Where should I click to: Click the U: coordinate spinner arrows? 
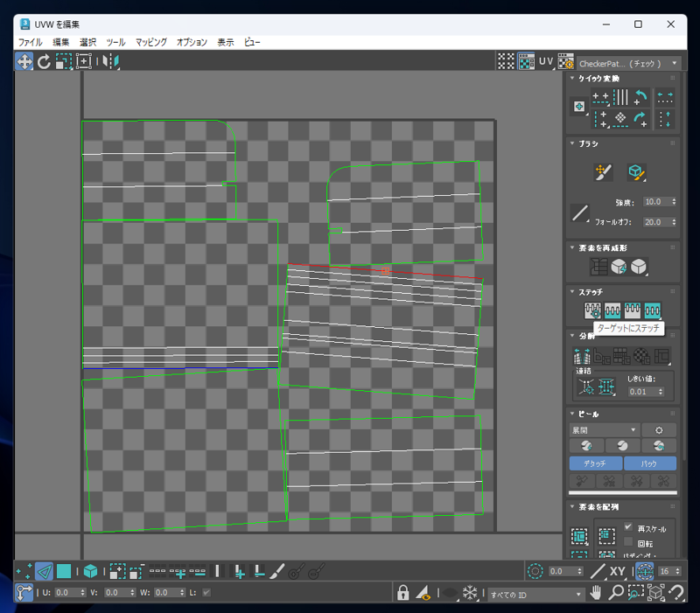[82, 593]
